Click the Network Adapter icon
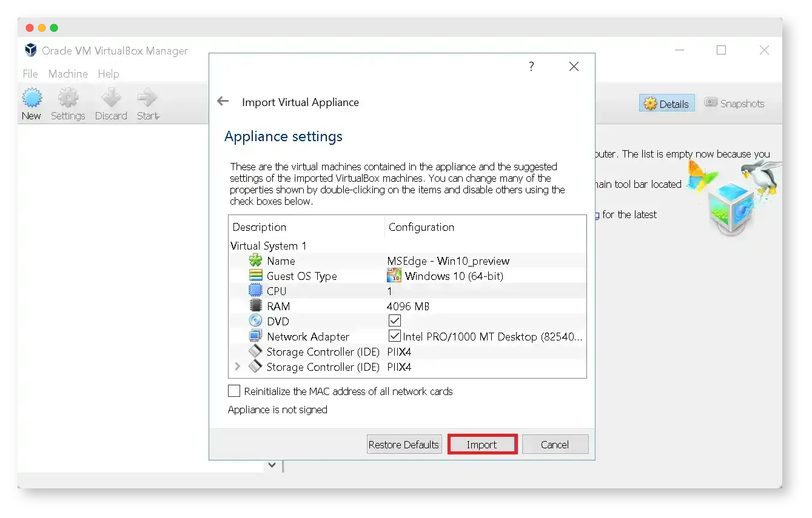The width and height of the screenshot is (812, 518). [x=255, y=337]
